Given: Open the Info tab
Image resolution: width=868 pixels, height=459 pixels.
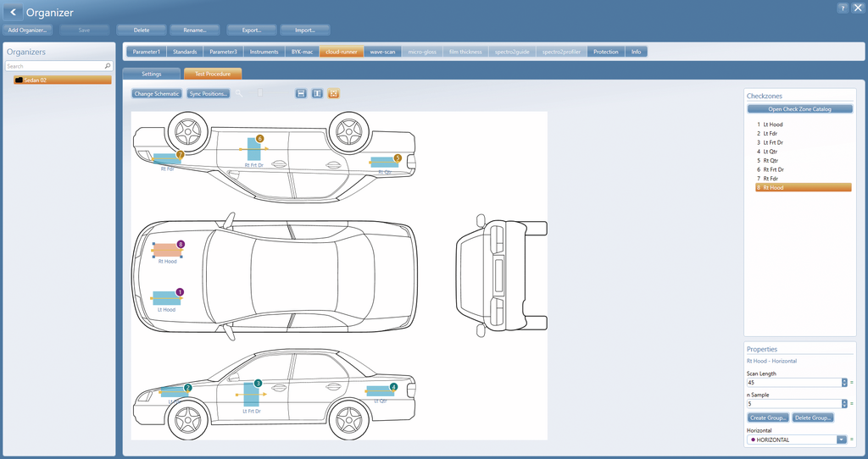Looking at the screenshot, I should click(636, 52).
